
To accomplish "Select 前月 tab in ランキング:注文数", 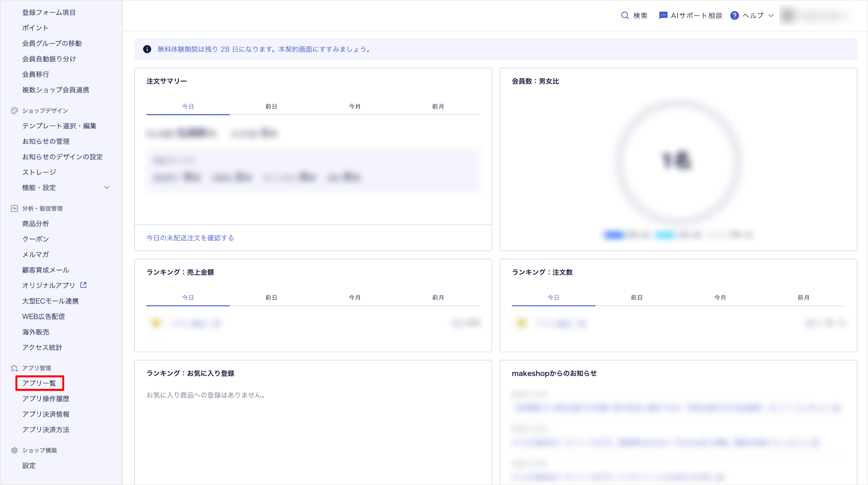I will [803, 298].
